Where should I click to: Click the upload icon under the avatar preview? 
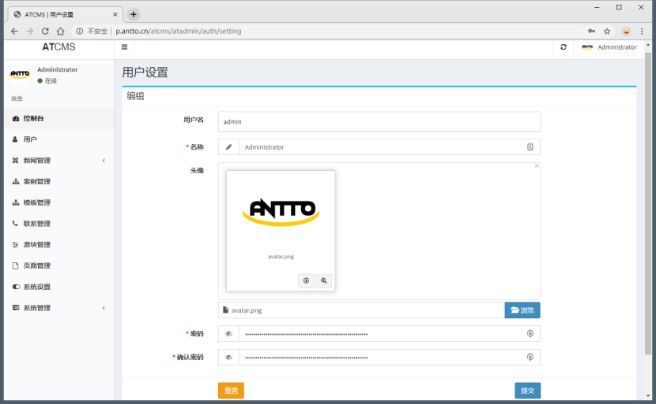[306, 281]
